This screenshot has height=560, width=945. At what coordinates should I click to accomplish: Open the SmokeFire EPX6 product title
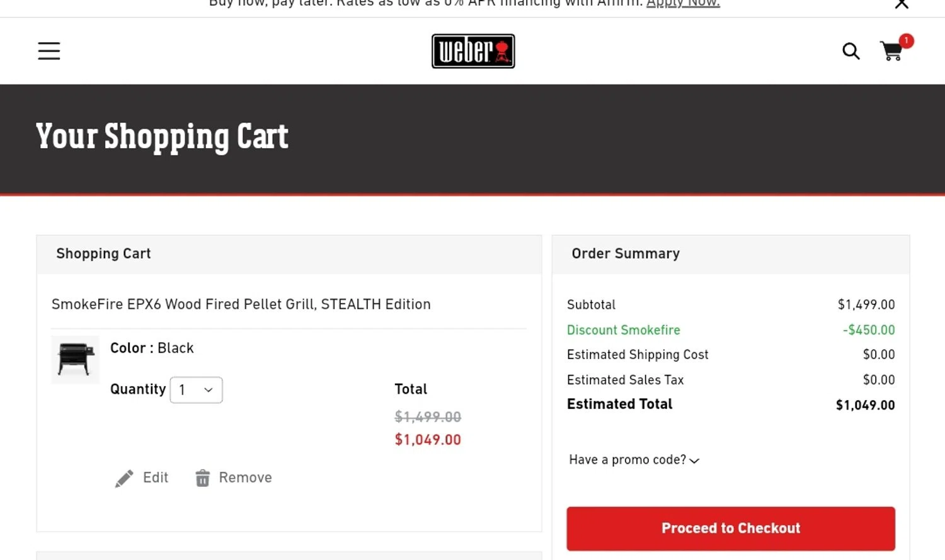(x=241, y=304)
